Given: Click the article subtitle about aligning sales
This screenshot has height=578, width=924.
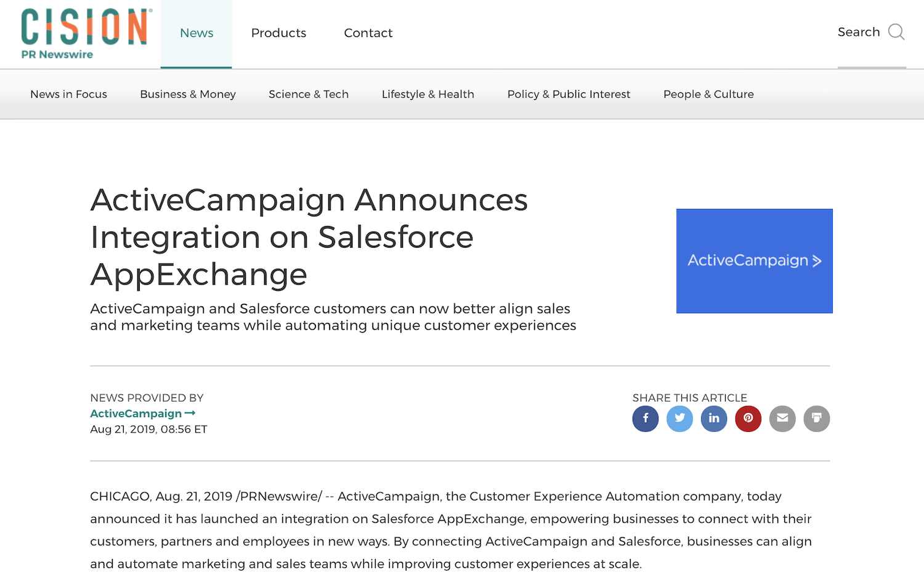Looking at the screenshot, I should 333,317.
